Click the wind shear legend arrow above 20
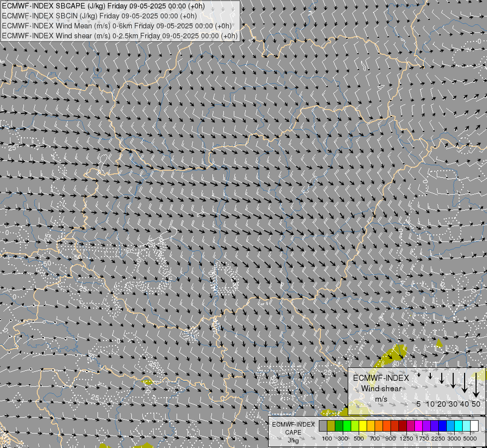 (x=442, y=378)
